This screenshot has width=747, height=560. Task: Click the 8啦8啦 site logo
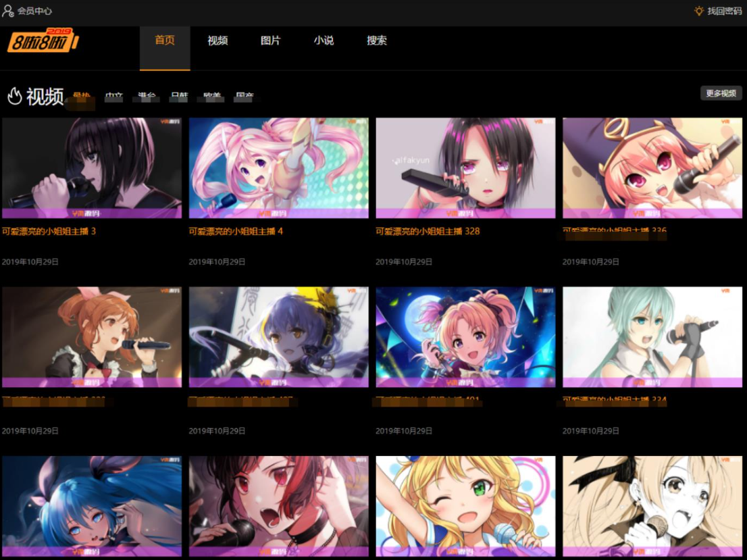pyautogui.click(x=43, y=41)
